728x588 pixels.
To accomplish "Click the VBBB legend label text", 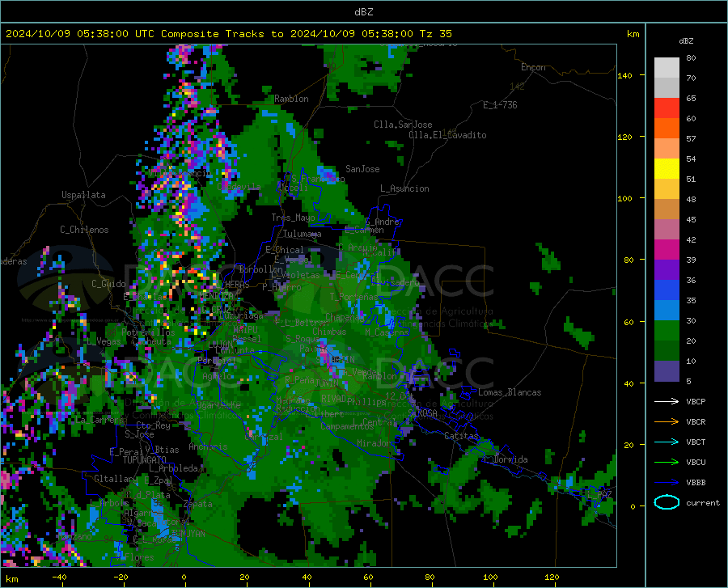I will point(696,483).
